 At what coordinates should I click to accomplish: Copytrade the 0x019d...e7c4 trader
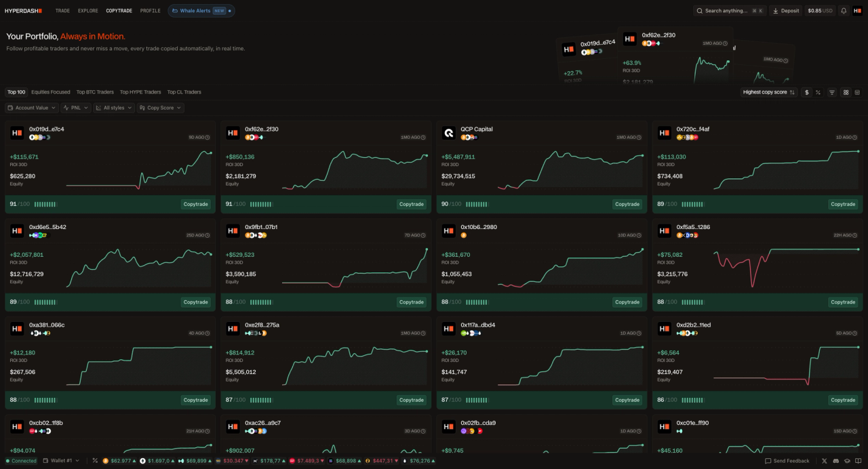click(x=196, y=204)
